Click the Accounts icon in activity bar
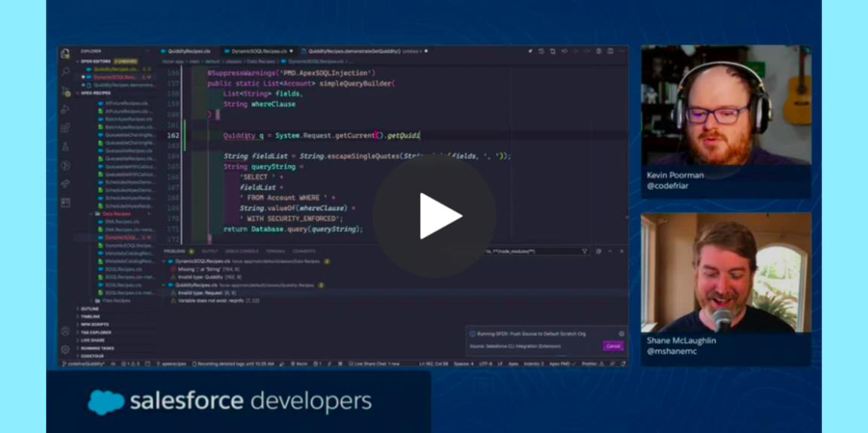The height and width of the screenshot is (433, 868). coord(66,331)
